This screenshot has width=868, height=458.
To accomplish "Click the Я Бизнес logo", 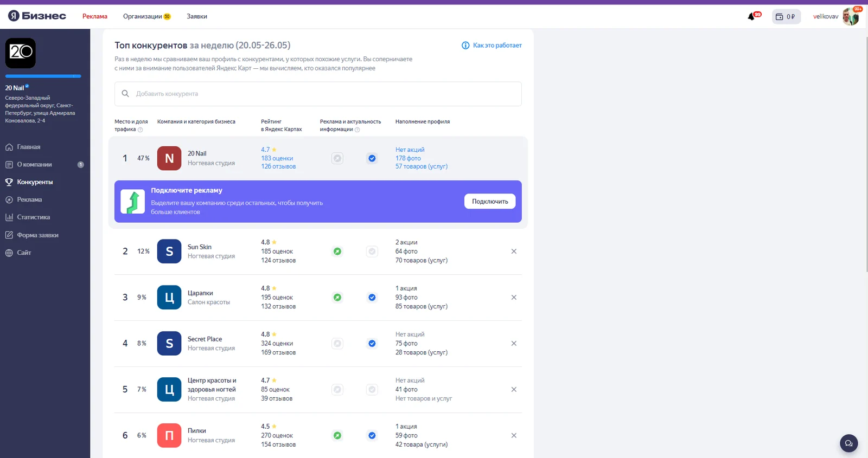I will click(x=37, y=16).
